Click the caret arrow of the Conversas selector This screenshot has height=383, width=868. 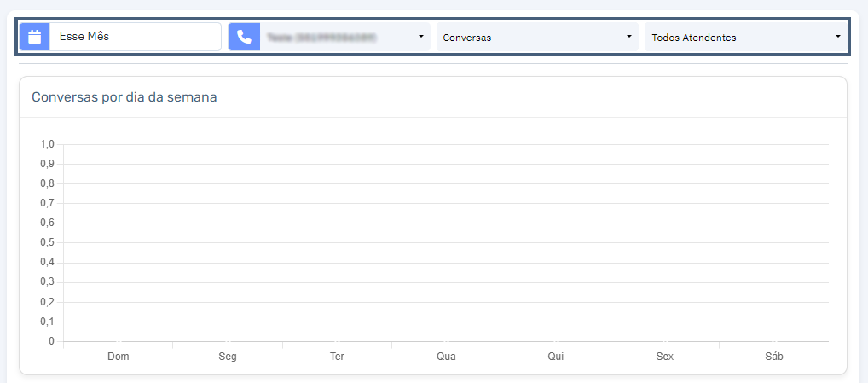[629, 37]
